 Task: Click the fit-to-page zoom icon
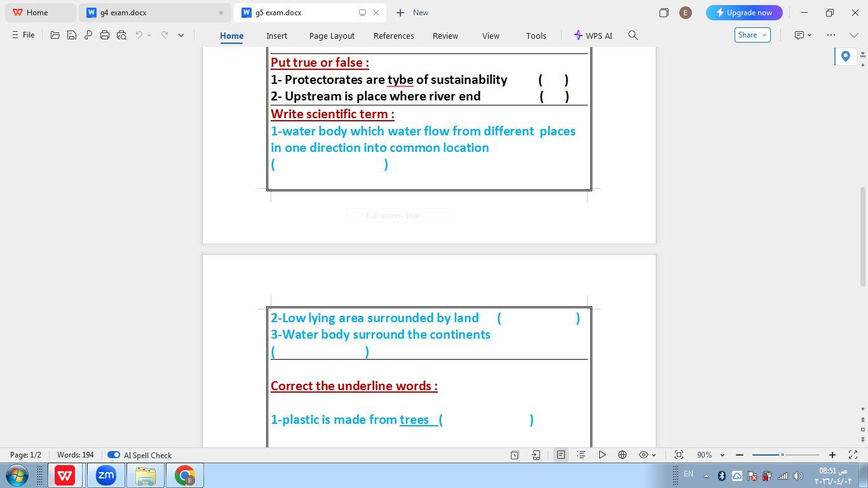(x=679, y=455)
